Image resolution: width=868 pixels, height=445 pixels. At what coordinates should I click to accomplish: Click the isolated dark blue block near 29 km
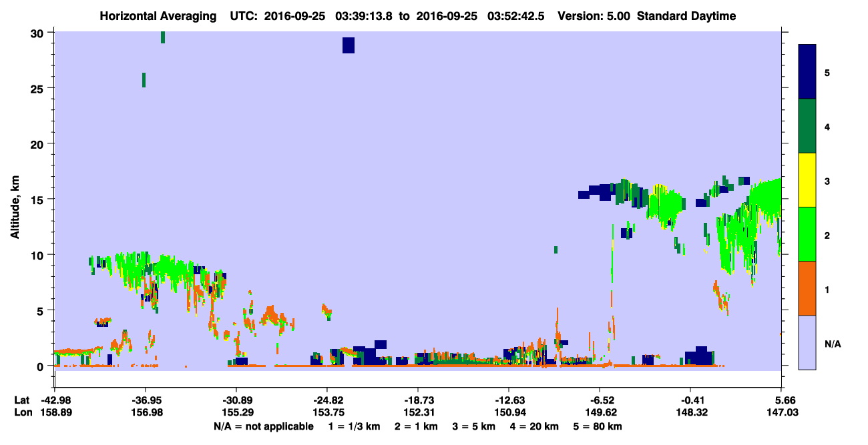tap(349, 45)
